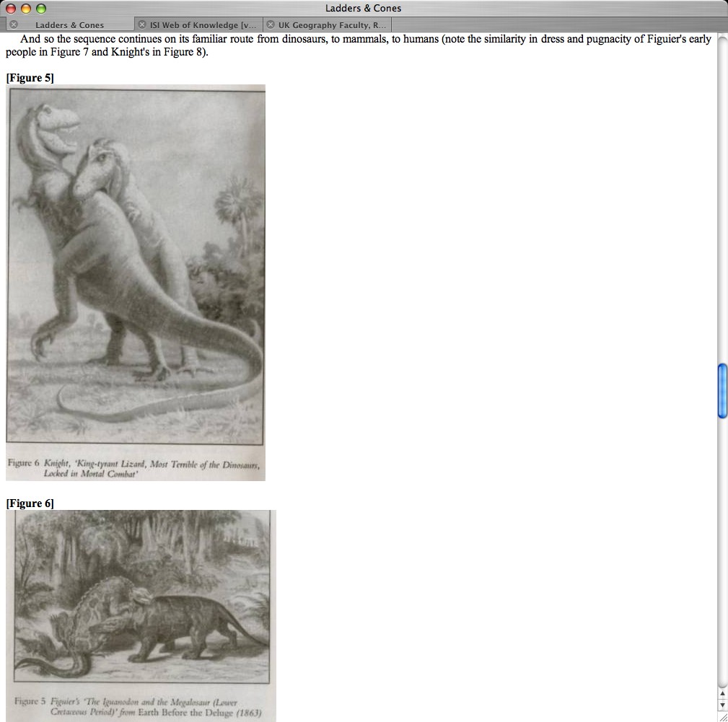The image size is (728, 722).
Task: Click the paragraph beginning 'And so the sequence'
Action: click(359, 45)
